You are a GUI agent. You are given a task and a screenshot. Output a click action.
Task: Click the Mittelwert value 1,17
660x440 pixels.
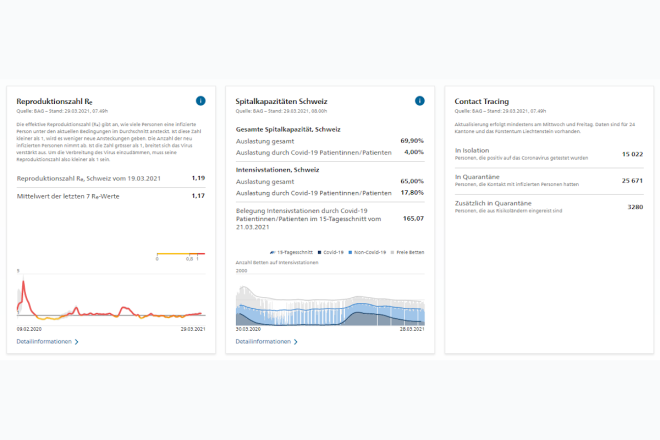pyautogui.click(x=198, y=196)
